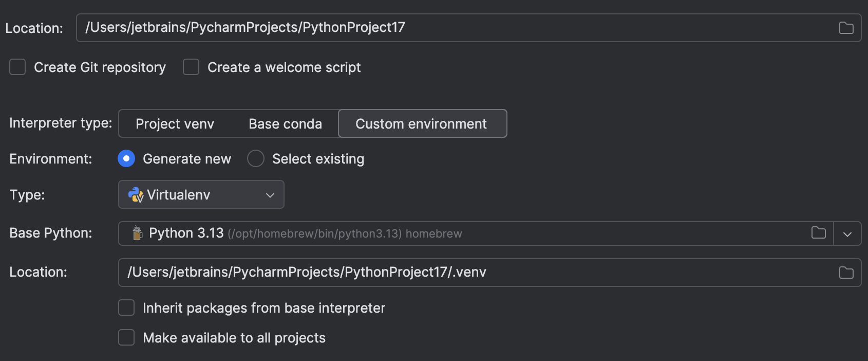Screen dimensions: 868x361
Task: Check Create a welcome script
Action: (191, 67)
